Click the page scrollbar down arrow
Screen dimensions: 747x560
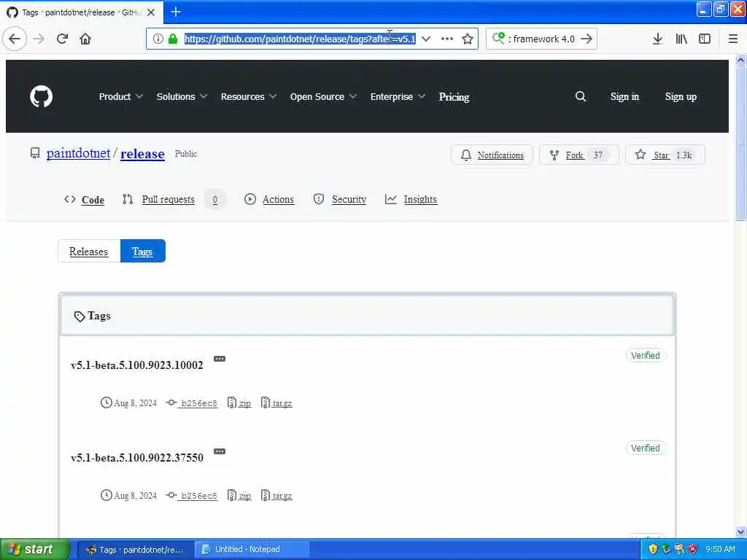[741, 532]
